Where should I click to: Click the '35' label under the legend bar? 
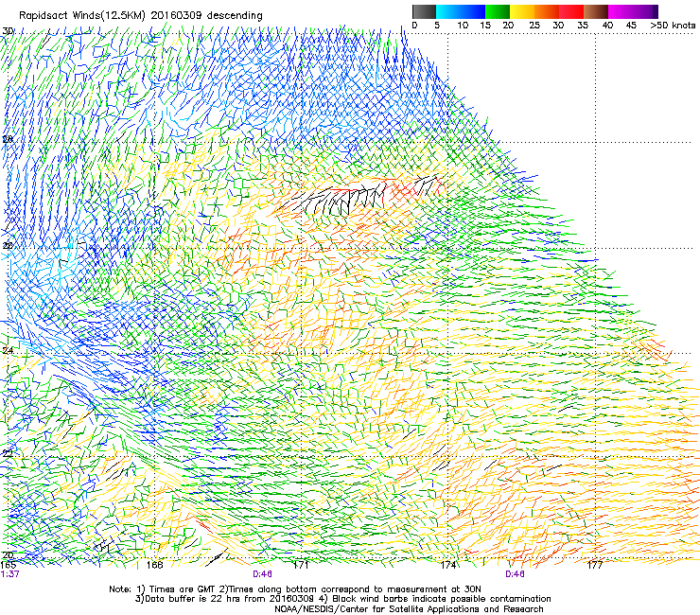(583, 26)
